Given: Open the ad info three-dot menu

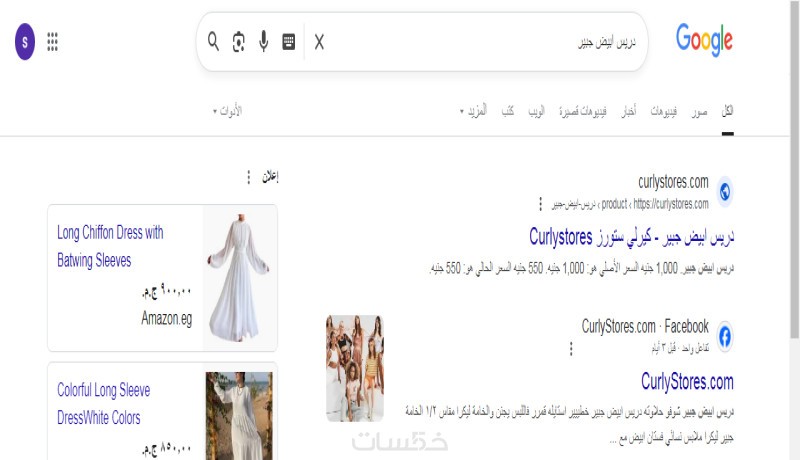Looking at the screenshot, I should coord(248,177).
